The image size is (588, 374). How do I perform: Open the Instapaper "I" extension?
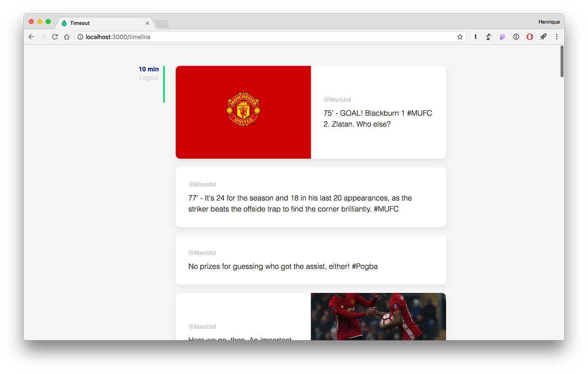[x=475, y=37]
